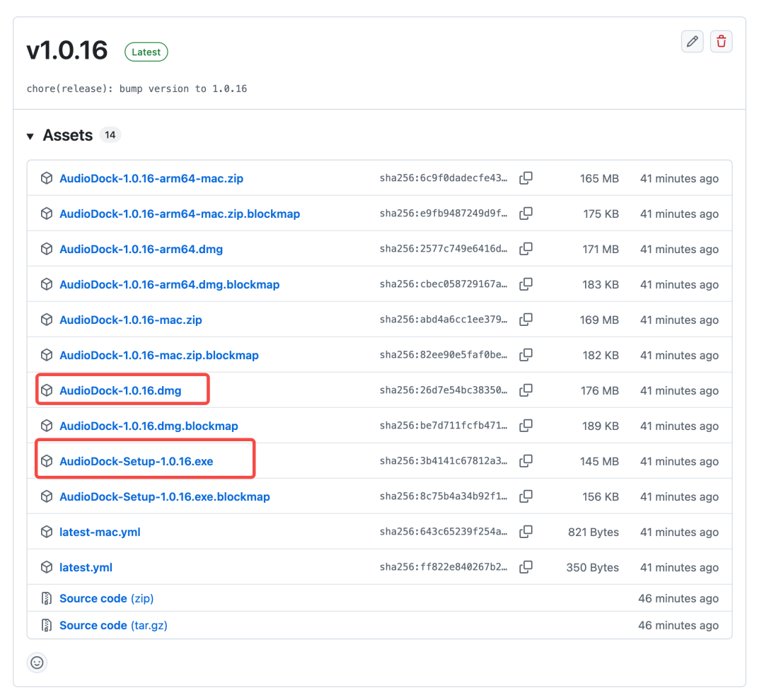Click the Assets section heading
This screenshot has width=764, height=700.
pyautogui.click(x=68, y=135)
